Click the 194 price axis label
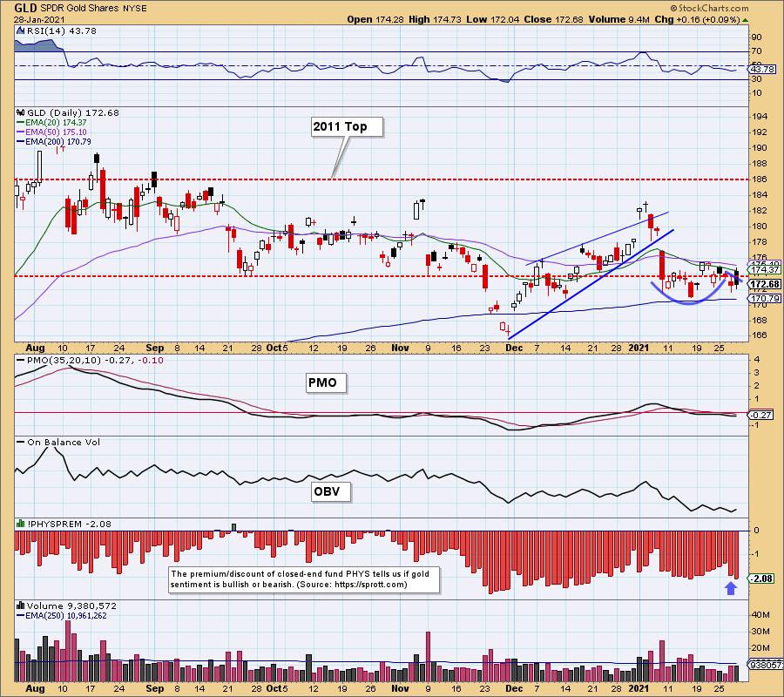 (x=760, y=117)
